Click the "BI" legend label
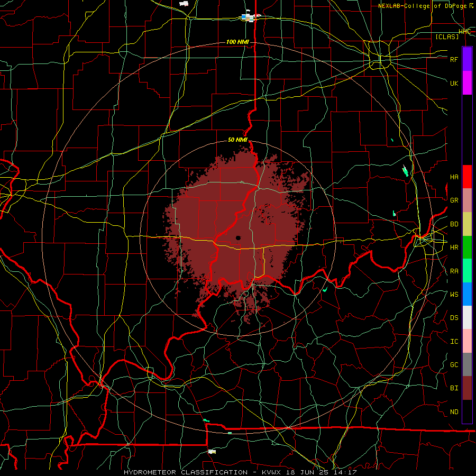This screenshot has height=476, width=476. click(454, 388)
